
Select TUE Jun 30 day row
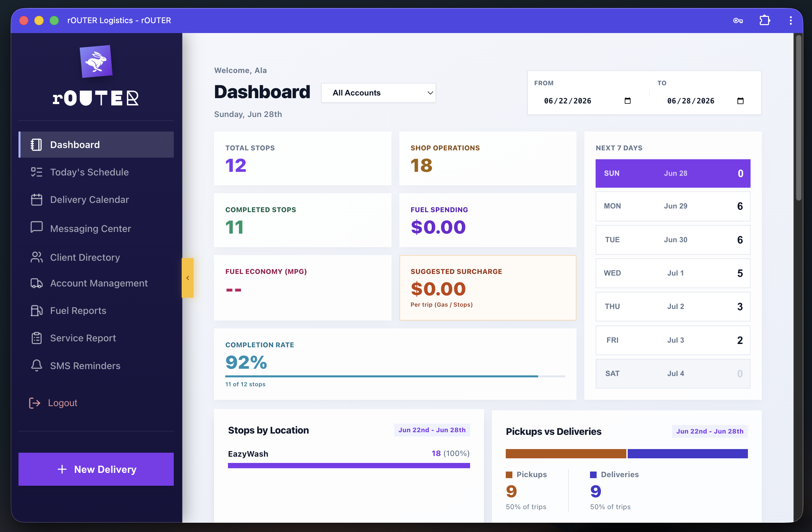coord(673,240)
